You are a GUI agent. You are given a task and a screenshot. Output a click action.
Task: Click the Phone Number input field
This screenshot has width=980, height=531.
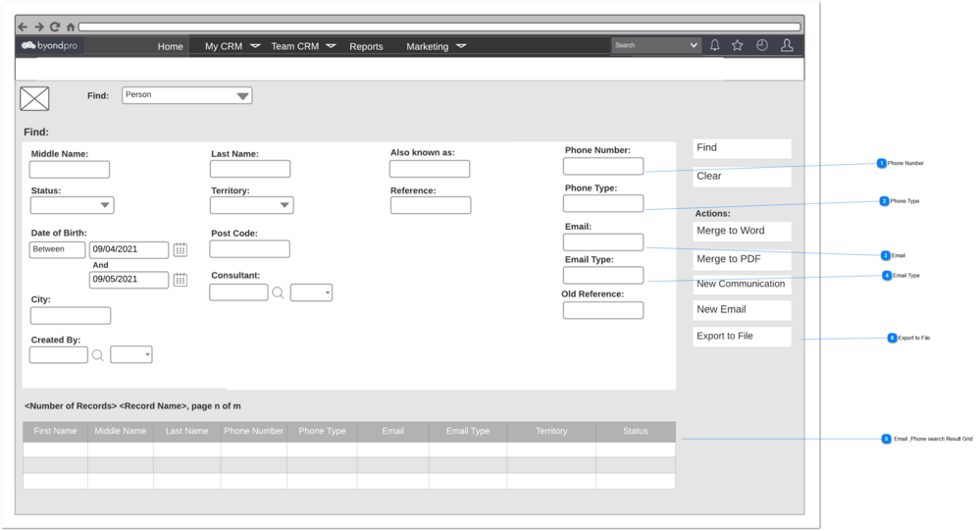point(603,167)
